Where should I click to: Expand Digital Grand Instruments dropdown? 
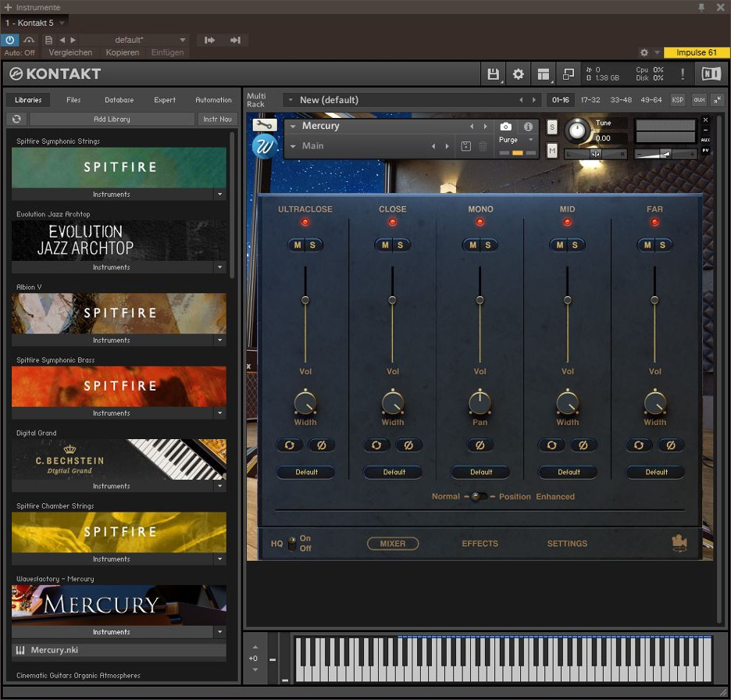219,486
